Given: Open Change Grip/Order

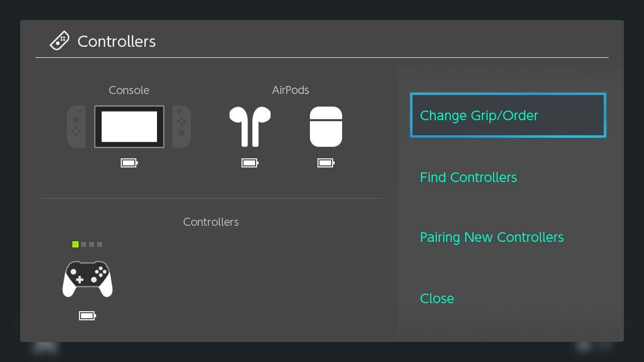Looking at the screenshot, I should click(x=508, y=115).
